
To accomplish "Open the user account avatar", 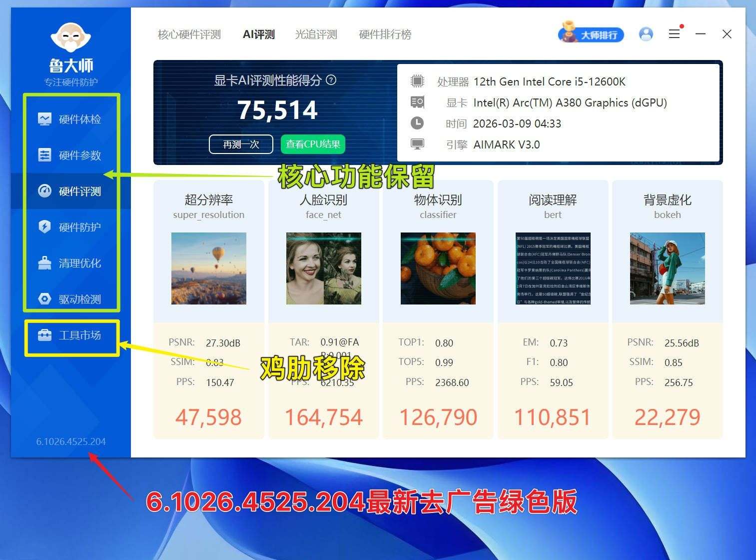I will pos(646,33).
